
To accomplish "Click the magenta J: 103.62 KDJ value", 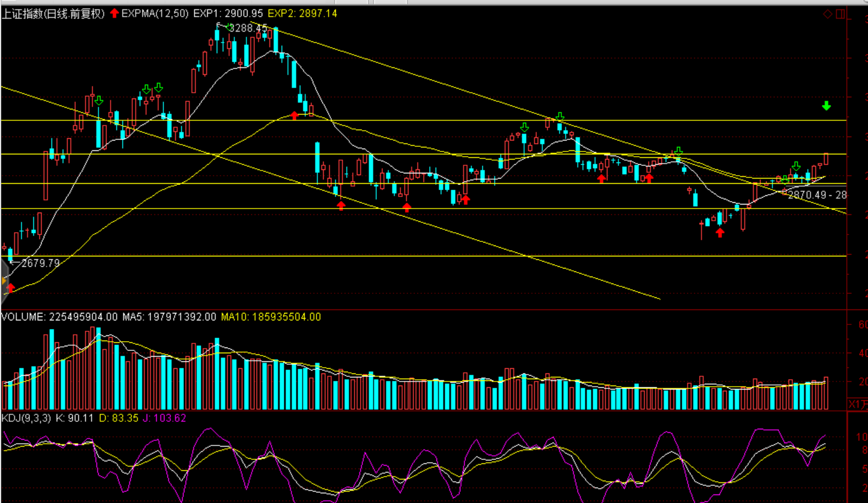I will 164,418.
